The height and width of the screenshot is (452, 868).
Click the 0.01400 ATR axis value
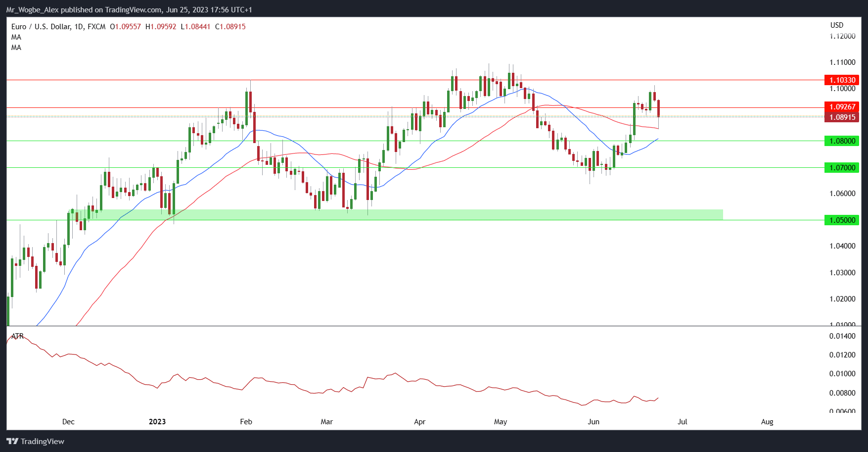coord(842,336)
